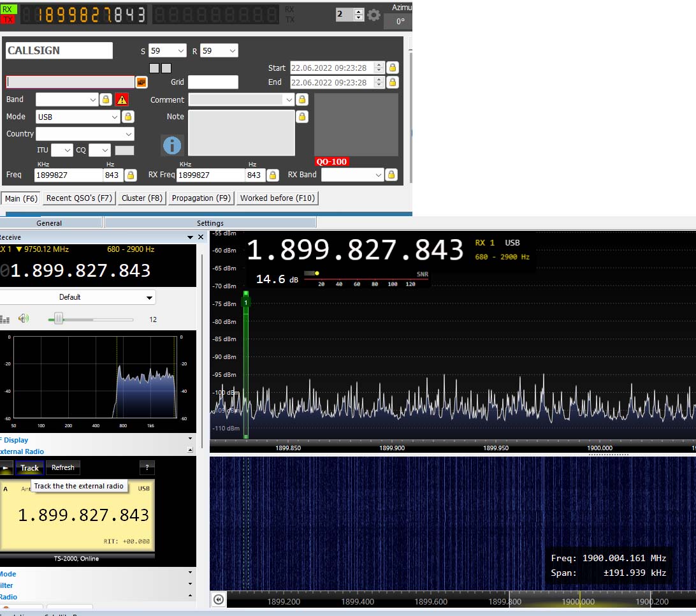This screenshot has height=616, width=696.
Task: Open the Receive panel dropdown arrow
Action: (190, 238)
